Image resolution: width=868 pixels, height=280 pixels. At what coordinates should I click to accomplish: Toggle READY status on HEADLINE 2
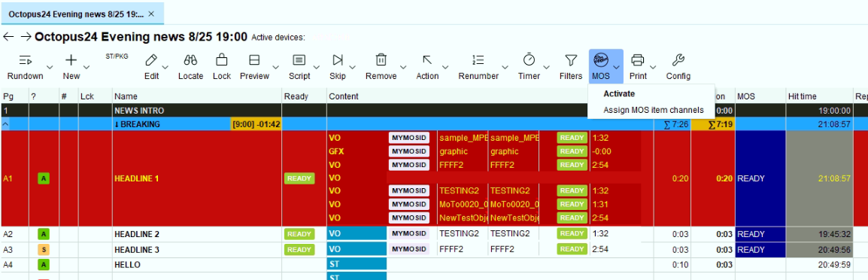coord(299,234)
